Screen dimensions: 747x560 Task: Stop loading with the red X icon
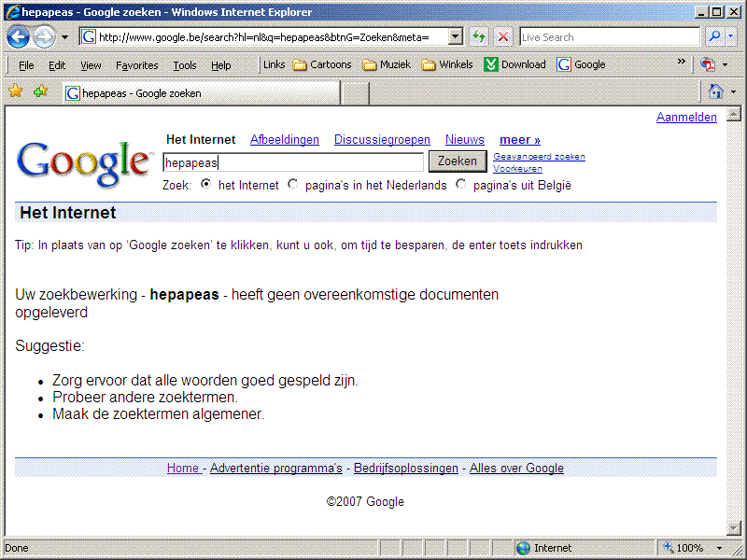pyautogui.click(x=502, y=36)
